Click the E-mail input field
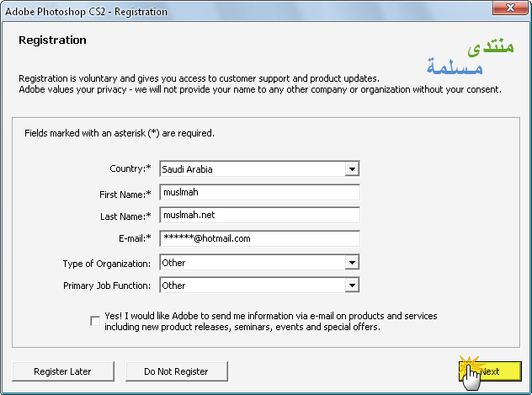Screen dimensions: 532x395 (x=259, y=238)
